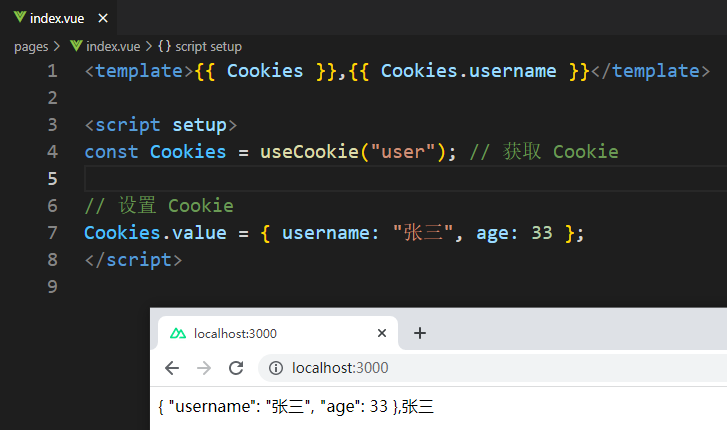Viewport: 727px width, 430px height.
Task: Expand chevron after index.vue breadcrumb
Action: (x=148, y=46)
